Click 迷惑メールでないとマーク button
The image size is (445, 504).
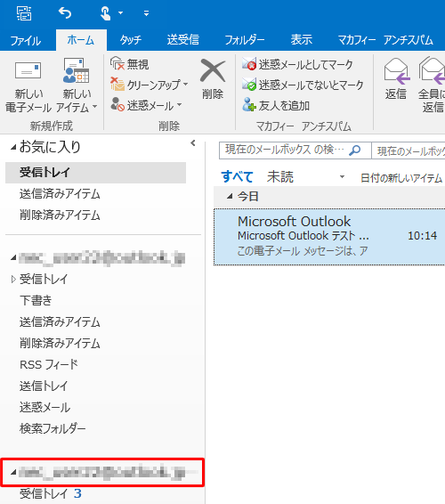click(x=303, y=85)
